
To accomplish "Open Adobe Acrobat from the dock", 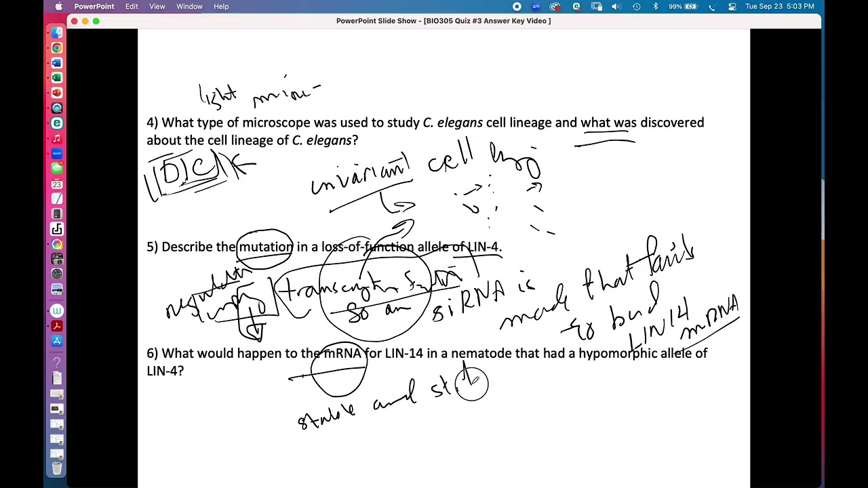I will pos(57,326).
